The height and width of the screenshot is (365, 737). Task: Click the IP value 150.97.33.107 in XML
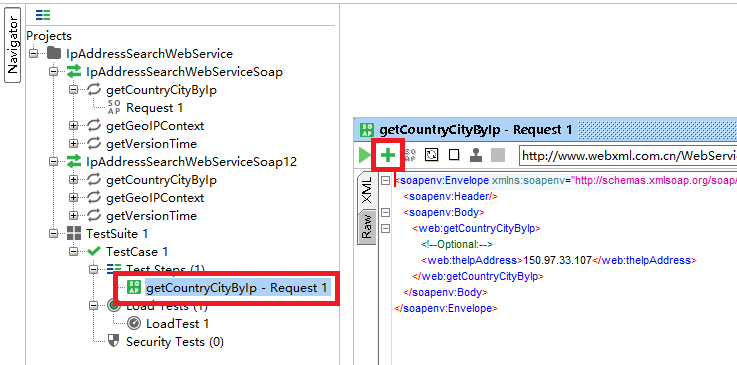click(557, 260)
